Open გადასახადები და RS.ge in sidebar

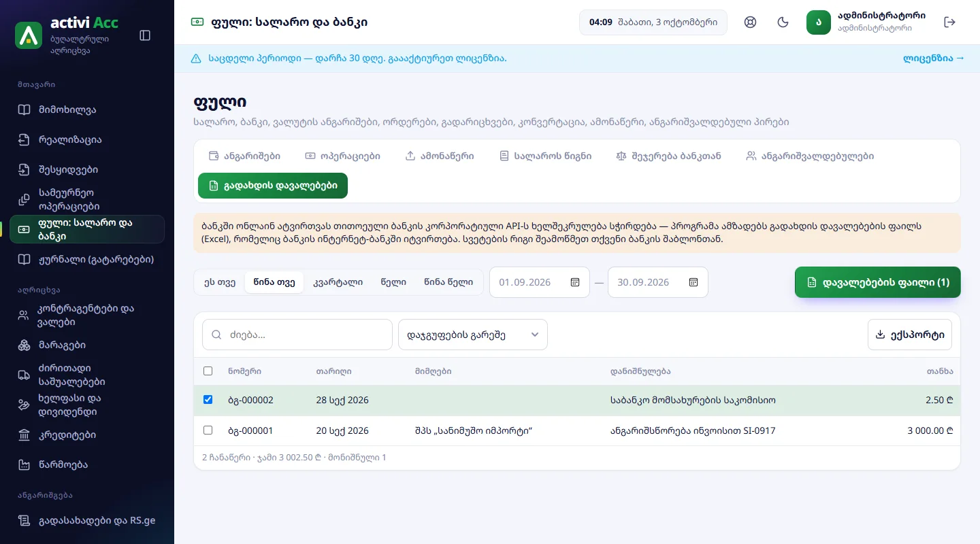(87, 520)
